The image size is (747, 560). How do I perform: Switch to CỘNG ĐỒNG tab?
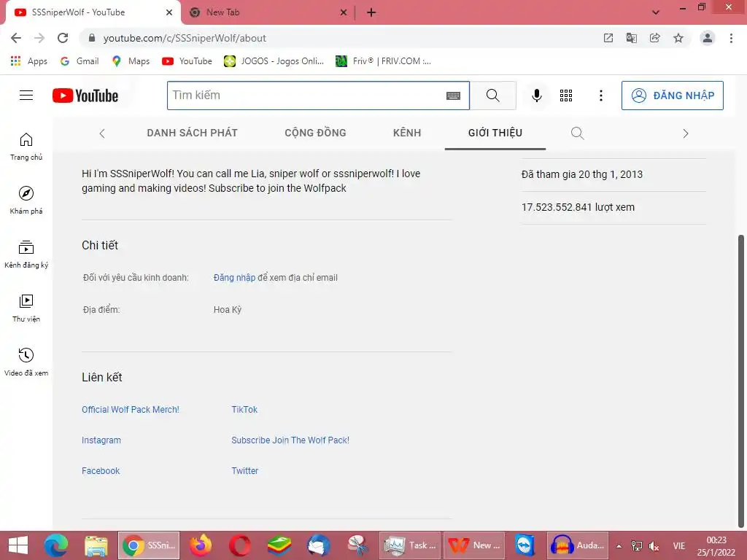(315, 133)
